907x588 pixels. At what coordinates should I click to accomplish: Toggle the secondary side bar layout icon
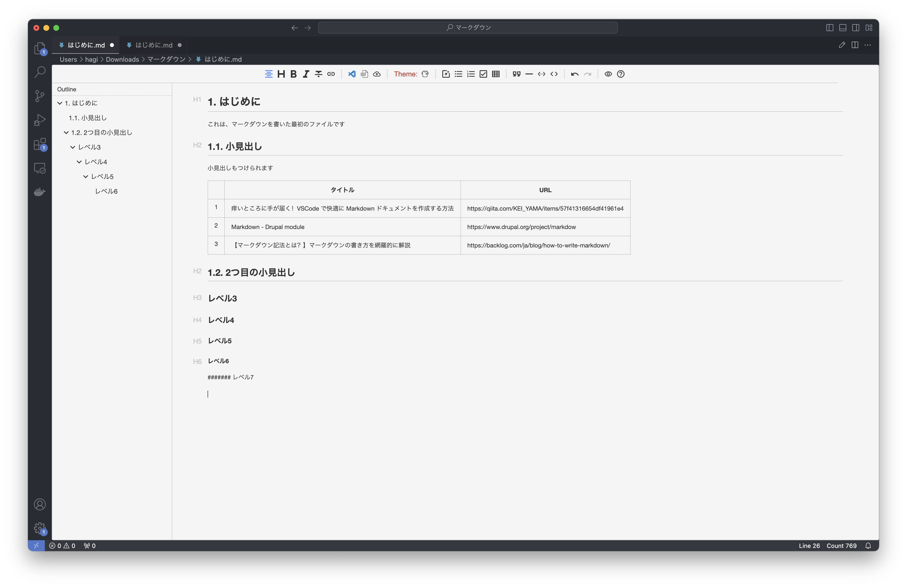click(x=855, y=27)
